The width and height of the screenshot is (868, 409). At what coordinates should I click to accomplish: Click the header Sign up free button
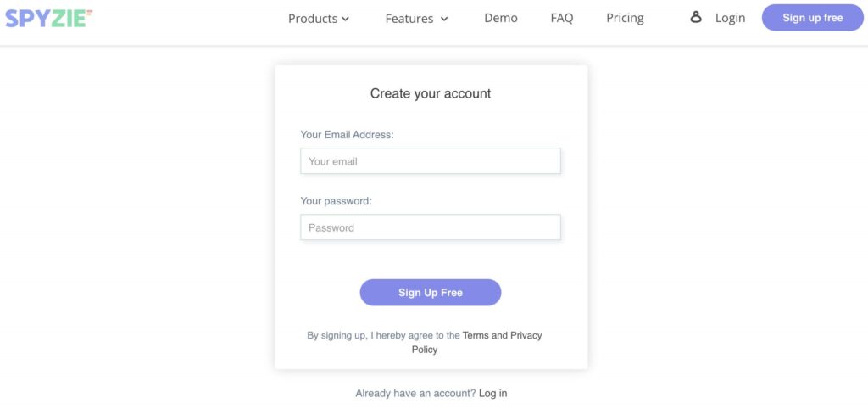[x=813, y=18]
